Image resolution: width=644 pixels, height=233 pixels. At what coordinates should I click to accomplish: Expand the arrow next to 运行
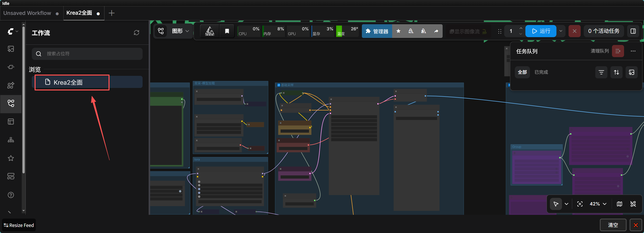561,31
